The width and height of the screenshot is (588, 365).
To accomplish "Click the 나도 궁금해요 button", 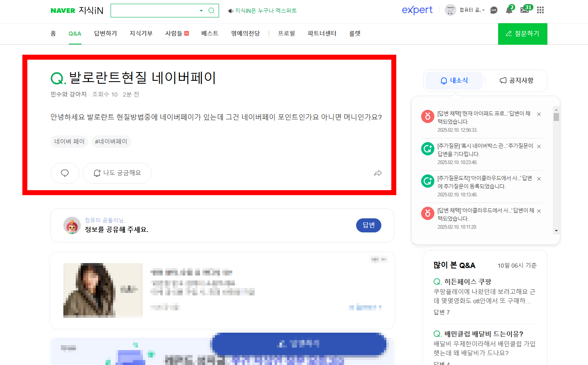I will (x=117, y=173).
